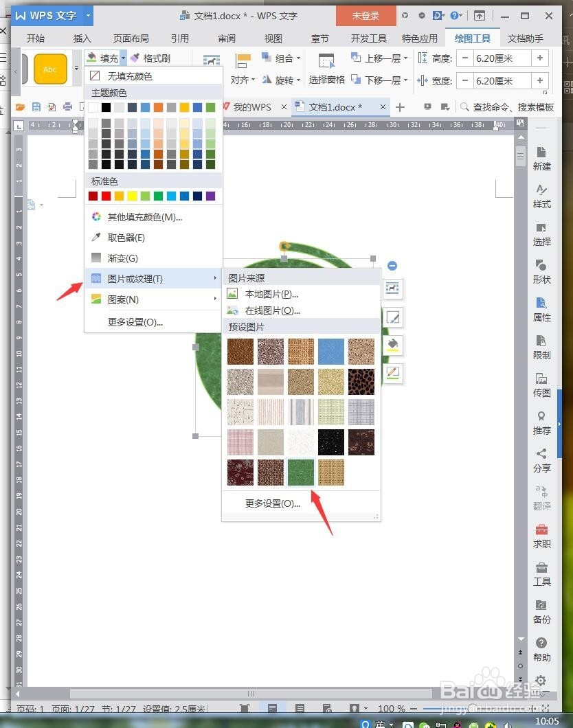This screenshot has height=728, width=573.
Task: Click the 选择 sidebar icon
Action: click(541, 234)
